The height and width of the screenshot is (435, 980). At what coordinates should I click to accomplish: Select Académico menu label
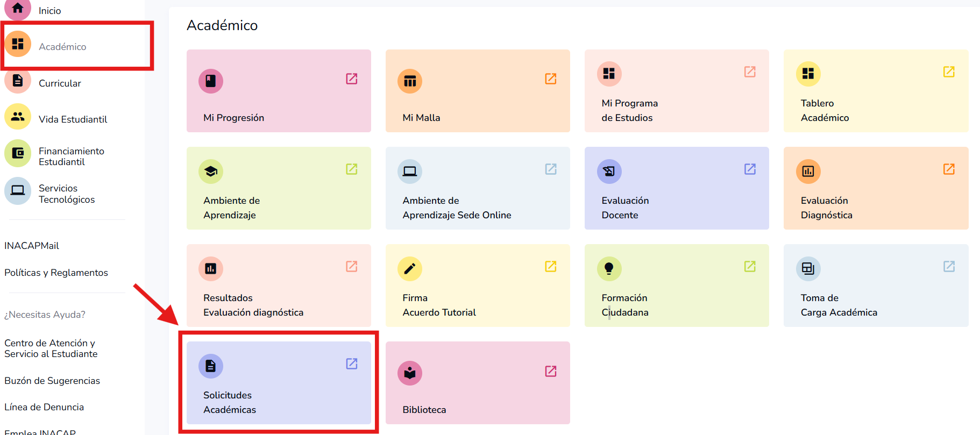click(x=62, y=47)
